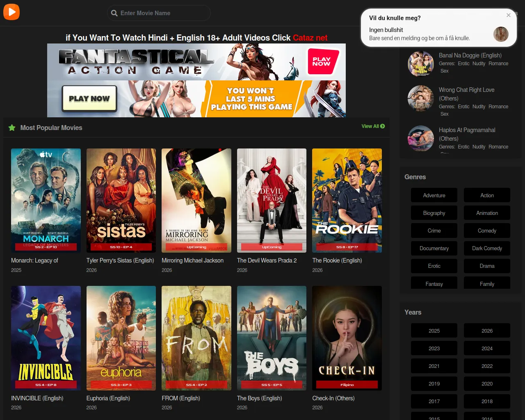Viewport: 525px width, 420px height.
Task: Click the avatar in the notification popup
Action: pos(501,34)
